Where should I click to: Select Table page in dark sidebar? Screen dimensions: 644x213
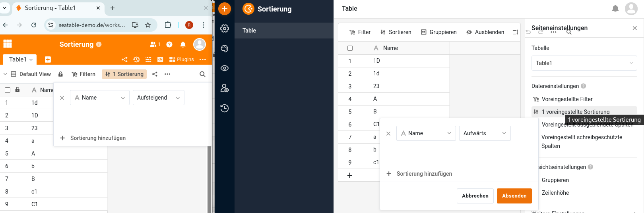(x=284, y=31)
